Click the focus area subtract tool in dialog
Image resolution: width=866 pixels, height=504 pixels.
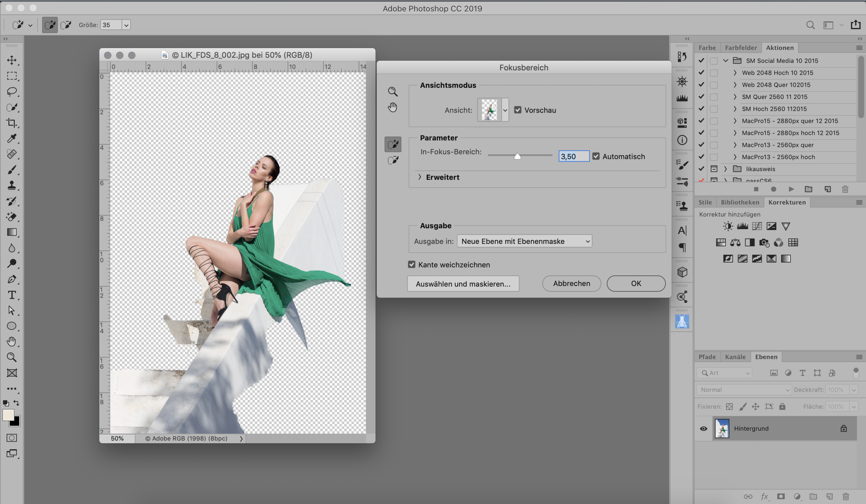click(393, 160)
